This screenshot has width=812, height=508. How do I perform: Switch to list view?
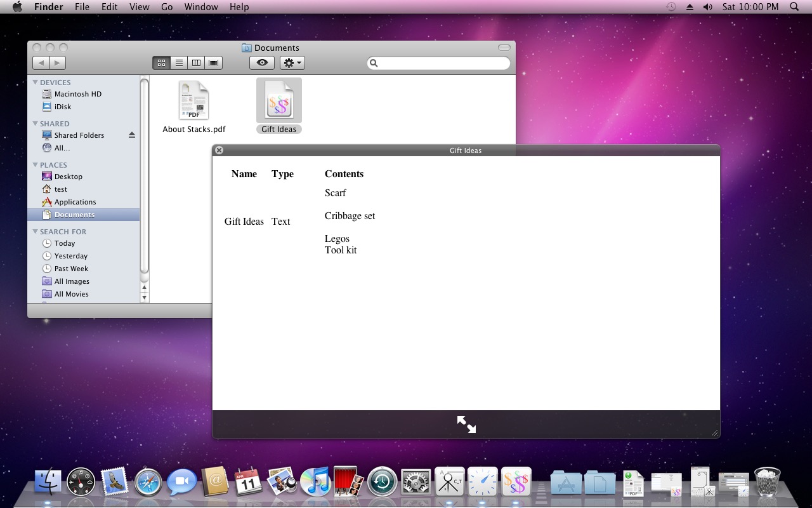180,63
